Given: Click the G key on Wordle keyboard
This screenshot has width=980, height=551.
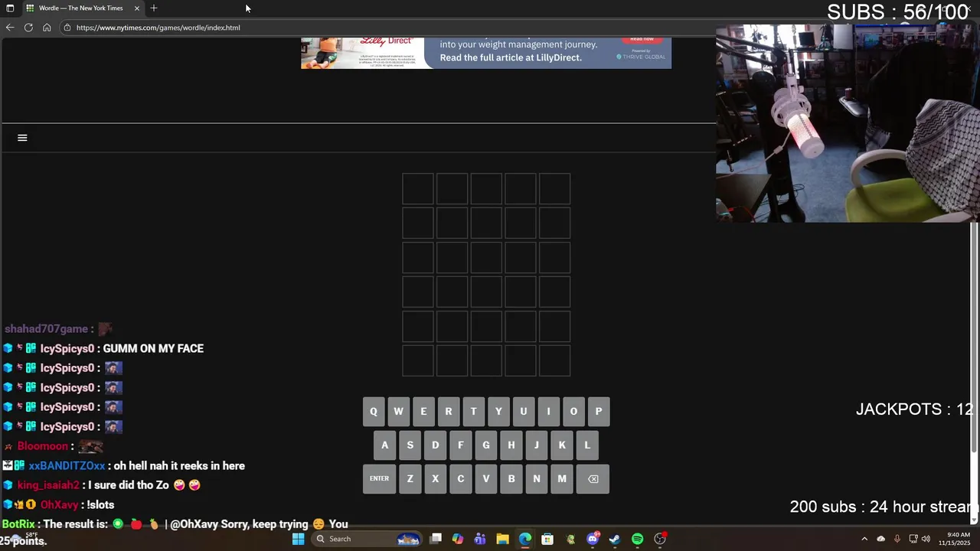Looking at the screenshot, I should coord(485,445).
